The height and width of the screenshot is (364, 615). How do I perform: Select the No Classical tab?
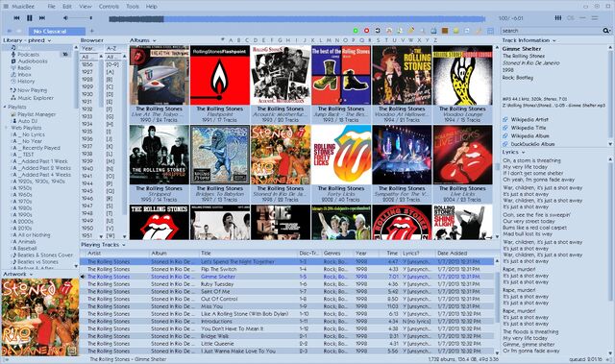click(57, 31)
